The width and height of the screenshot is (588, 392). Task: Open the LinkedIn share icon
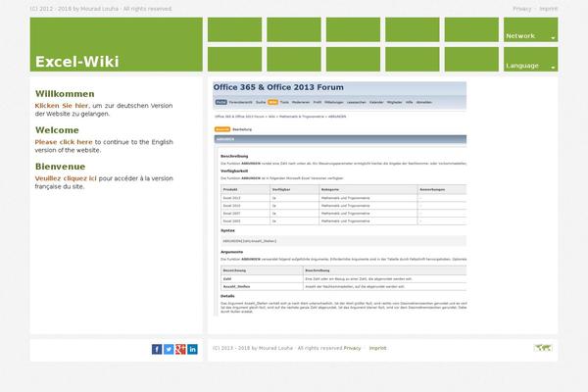192,349
